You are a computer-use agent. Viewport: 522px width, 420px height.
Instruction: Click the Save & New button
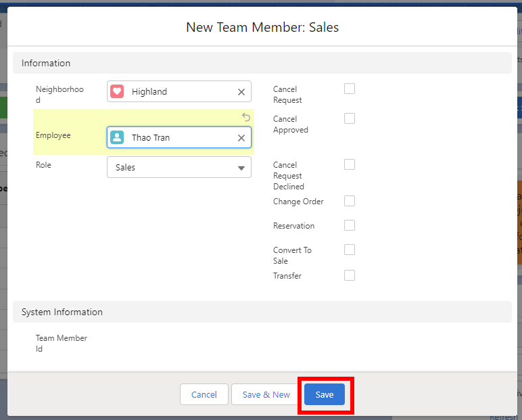coord(266,394)
